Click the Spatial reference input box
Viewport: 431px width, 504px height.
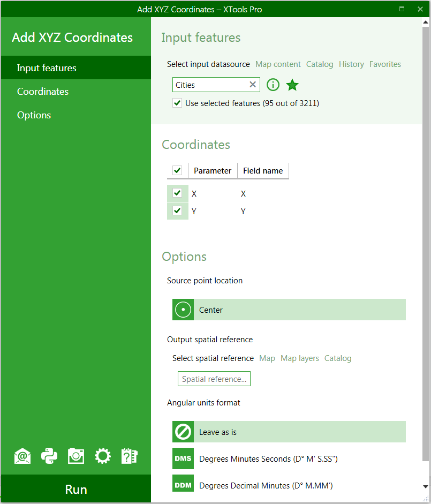(x=214, y=379)
